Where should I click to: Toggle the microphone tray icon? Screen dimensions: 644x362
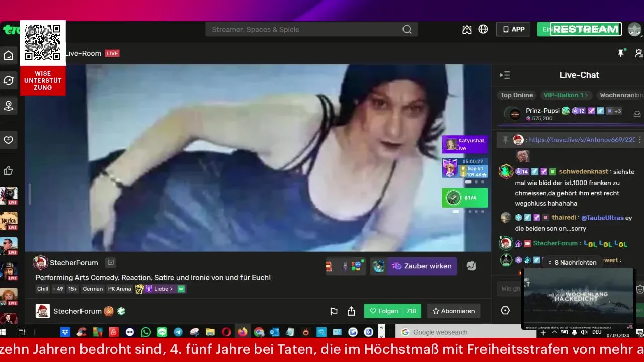point(574,332)
